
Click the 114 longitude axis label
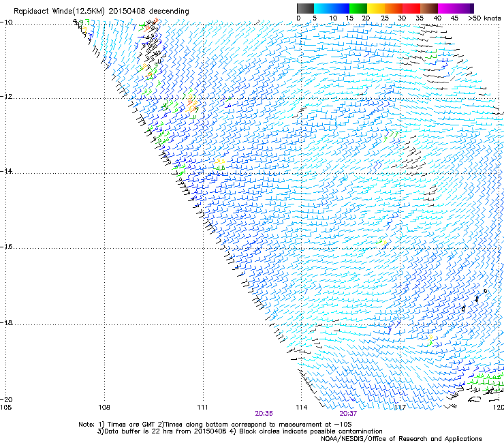click(x=302, y=408)
